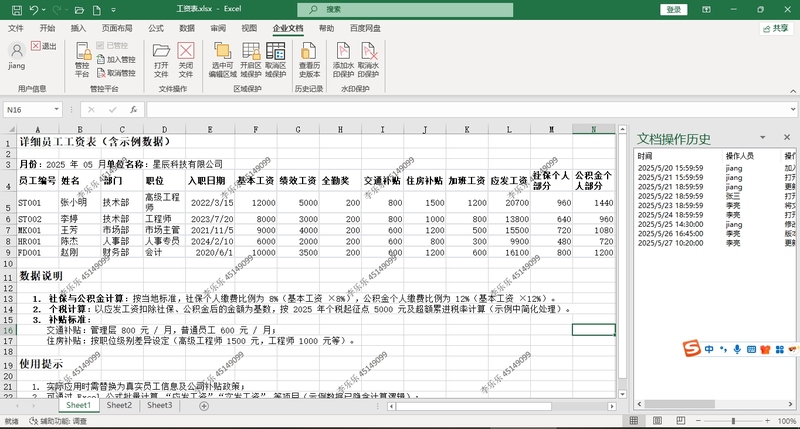Click in the 搜索 search box

[405, 10]
